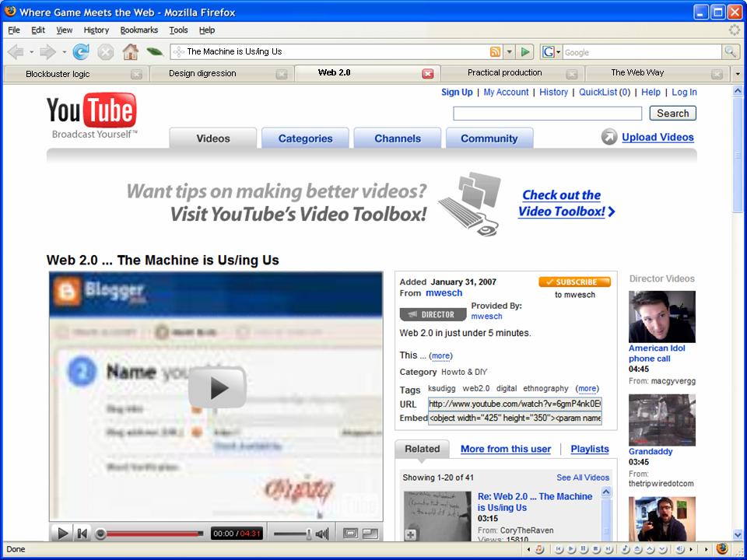Screen dimensions: 747x560
Task: Mute the video player speaker
Action: [x=322, y=534]
